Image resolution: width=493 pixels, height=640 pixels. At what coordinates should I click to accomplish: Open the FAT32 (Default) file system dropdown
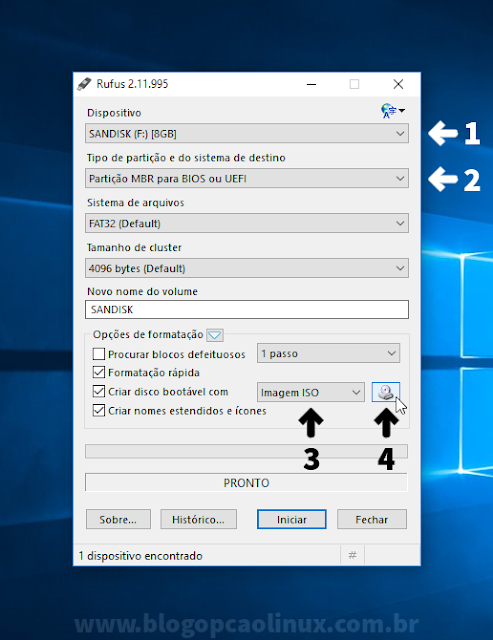pyautogui.click(x=247, y=223)
